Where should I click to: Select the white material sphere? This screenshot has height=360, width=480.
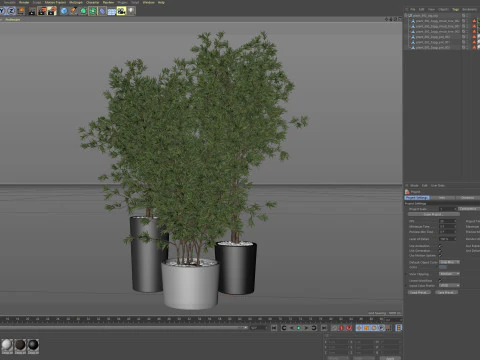pos(7,345)
